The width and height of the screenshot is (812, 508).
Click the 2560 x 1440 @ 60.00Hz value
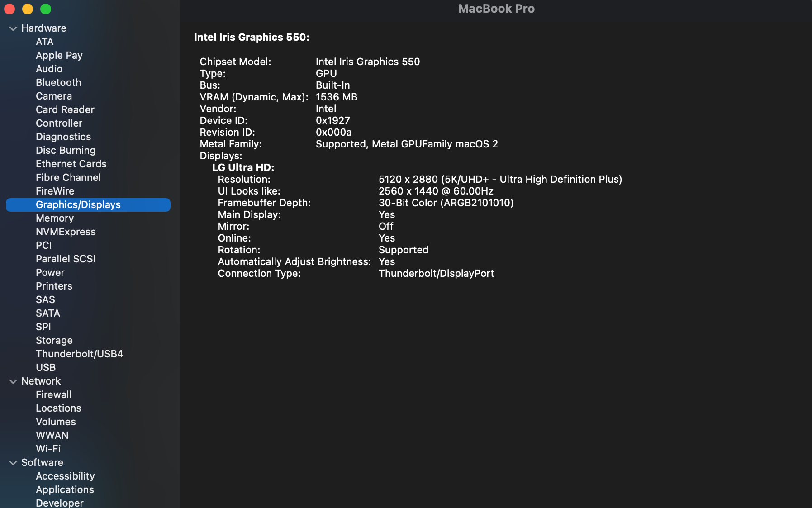coord(436,191)
